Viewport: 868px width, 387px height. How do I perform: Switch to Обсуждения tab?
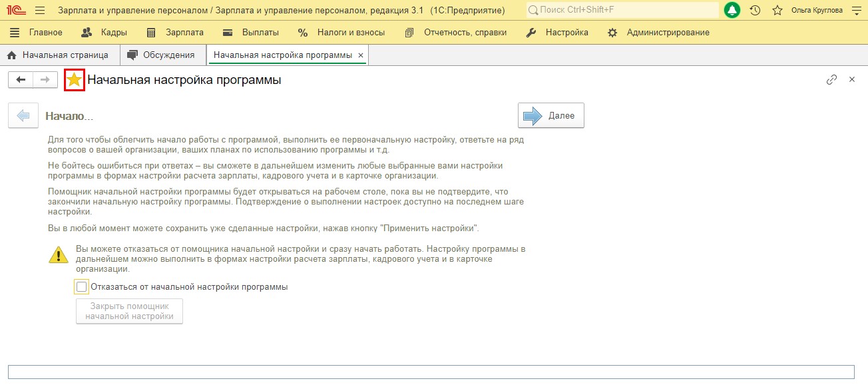(x=163, y=55)
